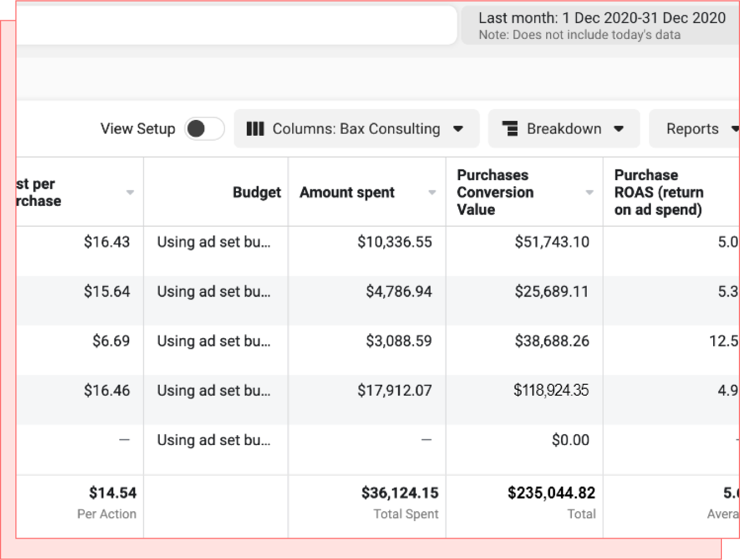Expand the Purchases Conversion Value column arrow
This screenshot has width=740, height=560.
(589, 193)
